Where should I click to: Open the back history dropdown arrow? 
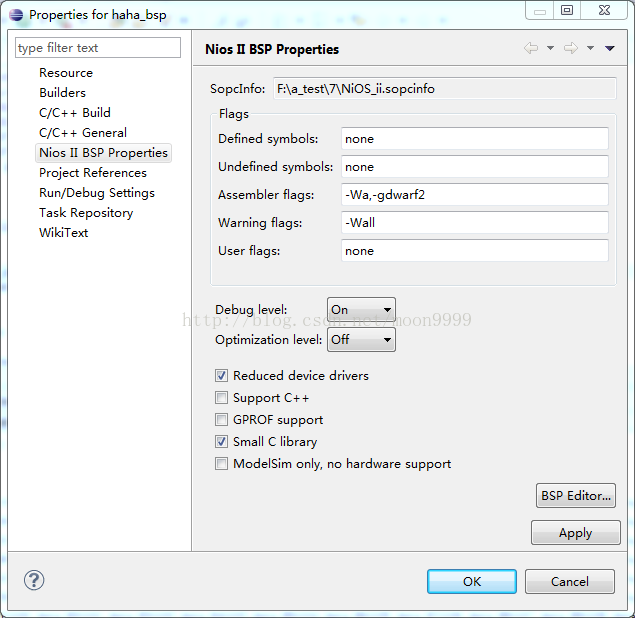click(x=550, y=48)
